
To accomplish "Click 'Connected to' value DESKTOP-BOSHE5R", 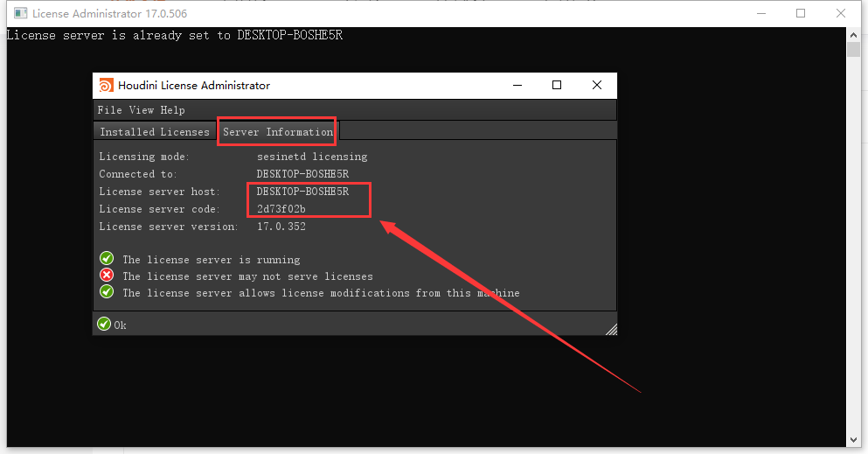I will 302,174.
